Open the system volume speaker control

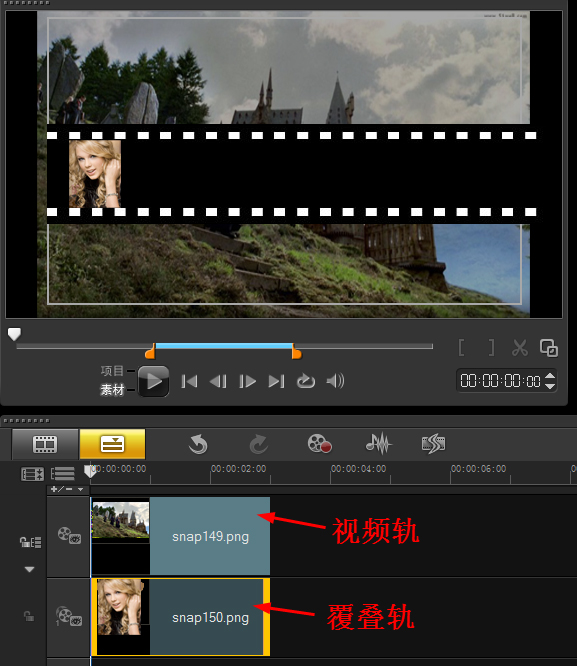coord(335,381)
